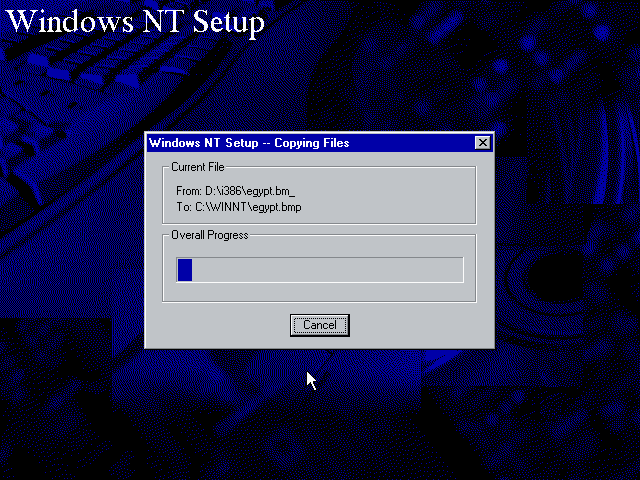
Task: Close the Copying Files dialog
Action: (x=483, y=143)
